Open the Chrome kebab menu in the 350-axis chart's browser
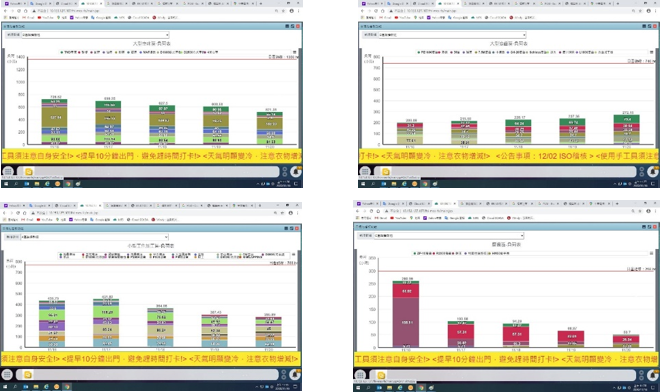The width and height of the screenshot is (660, 392). 656,211
